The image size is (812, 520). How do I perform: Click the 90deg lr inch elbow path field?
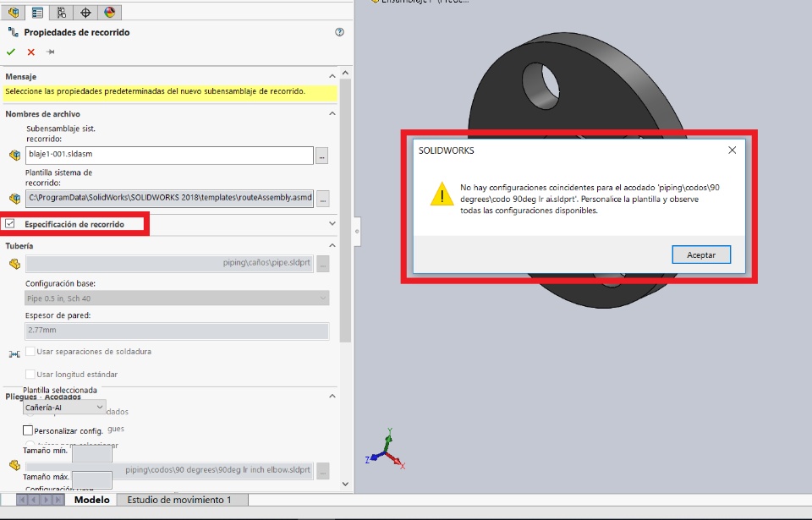[x=169, y=470]
